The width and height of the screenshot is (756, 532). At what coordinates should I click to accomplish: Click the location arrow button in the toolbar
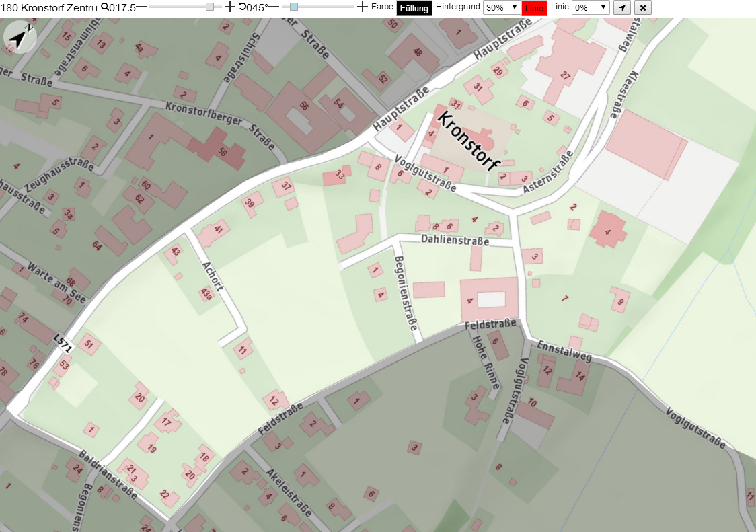(x=622, y=7)
